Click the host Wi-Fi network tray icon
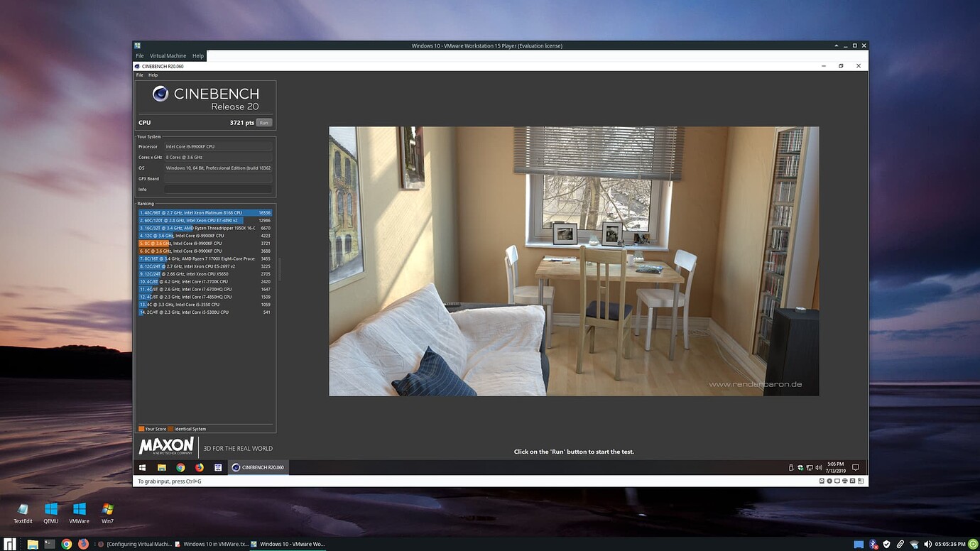This screenshot has height=551, width=980. [914, 545]
